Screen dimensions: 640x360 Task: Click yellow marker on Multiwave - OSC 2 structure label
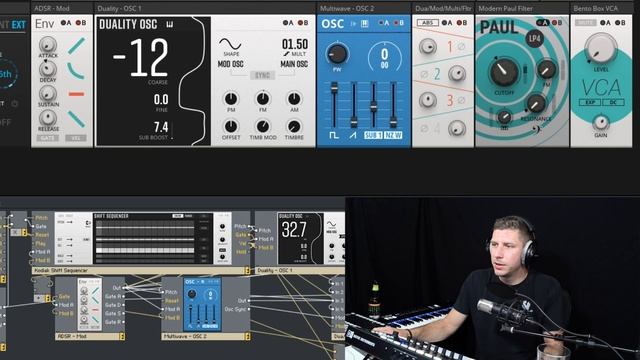pyautogui.click(x=247, y=336)
